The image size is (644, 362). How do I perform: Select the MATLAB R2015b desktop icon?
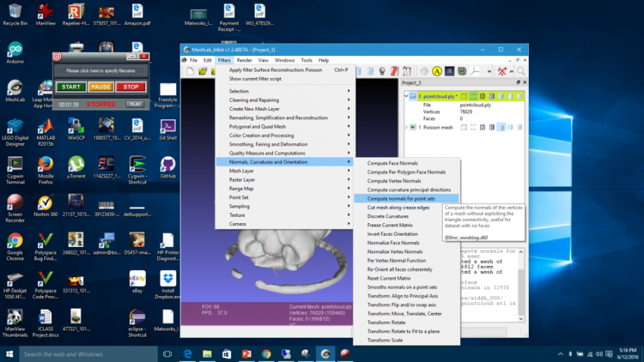[46, 133]
